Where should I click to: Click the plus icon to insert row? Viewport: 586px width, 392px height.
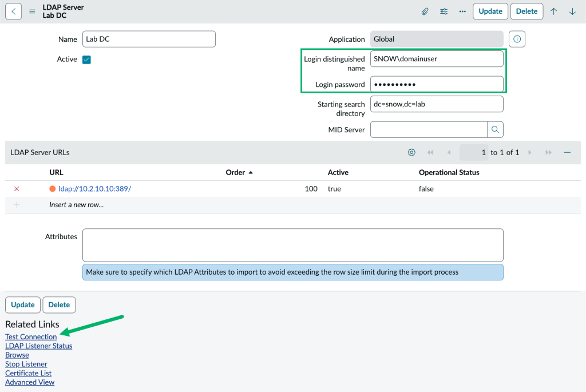(x=17, y=205)
